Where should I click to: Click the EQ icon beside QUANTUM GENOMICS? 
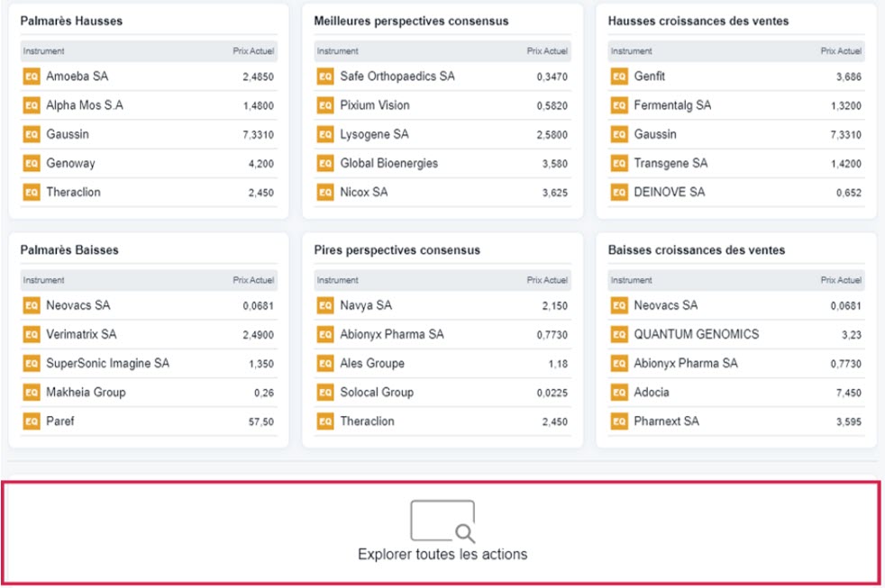(619, 334)
